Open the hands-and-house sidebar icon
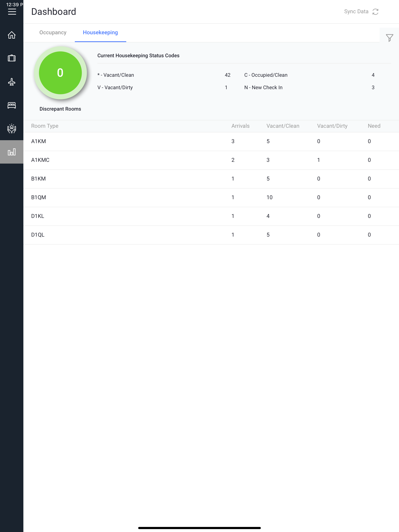The image size is (399, 532). click(x=11, y=129)
